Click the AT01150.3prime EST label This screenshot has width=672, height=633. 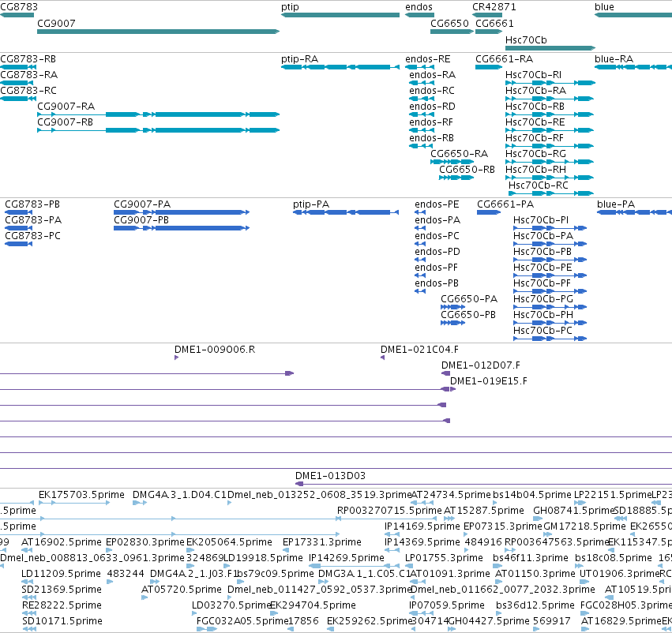[535, 573]
